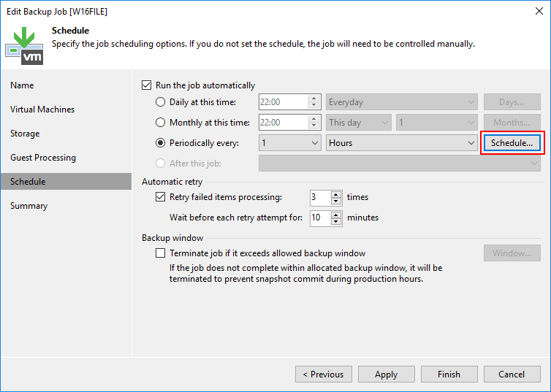This screenshot has width=551, height=392.
Task: Click the Veeam VM backup icon
Action: pos(24,43)
